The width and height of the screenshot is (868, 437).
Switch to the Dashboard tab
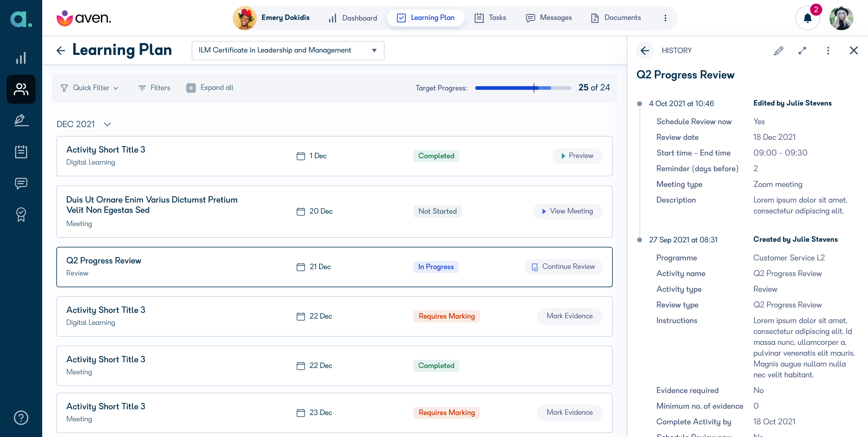353,18
